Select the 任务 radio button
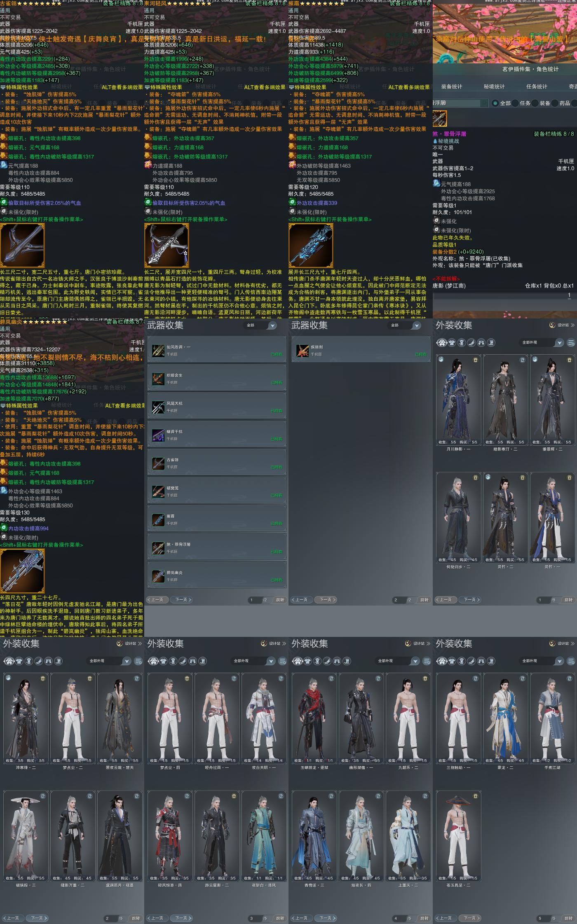Image resolution: width=577 pixels, height=924 pixels. [515, 103]
